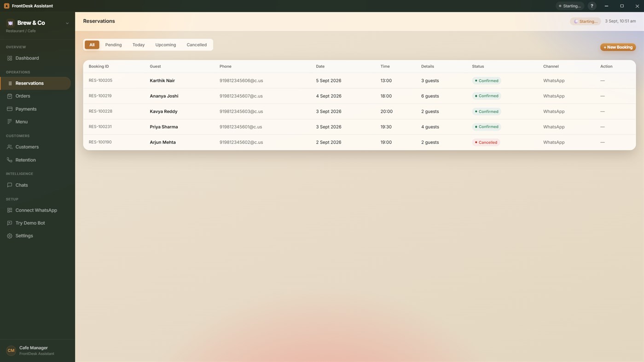
Task: Click the header timestamp 3 Sept, 10:51 am
Action: point(621,21)
